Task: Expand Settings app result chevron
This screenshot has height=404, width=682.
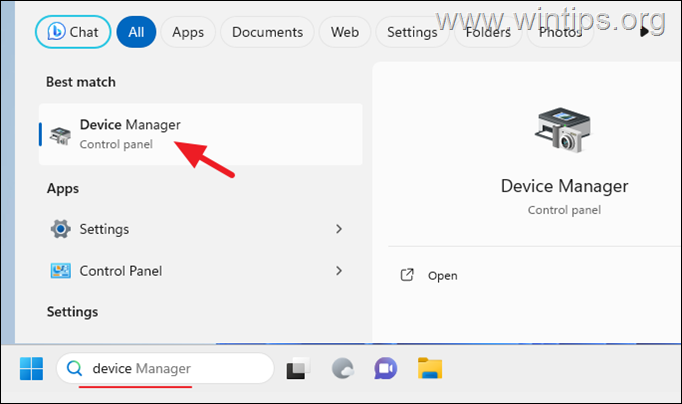Action: 339,229
